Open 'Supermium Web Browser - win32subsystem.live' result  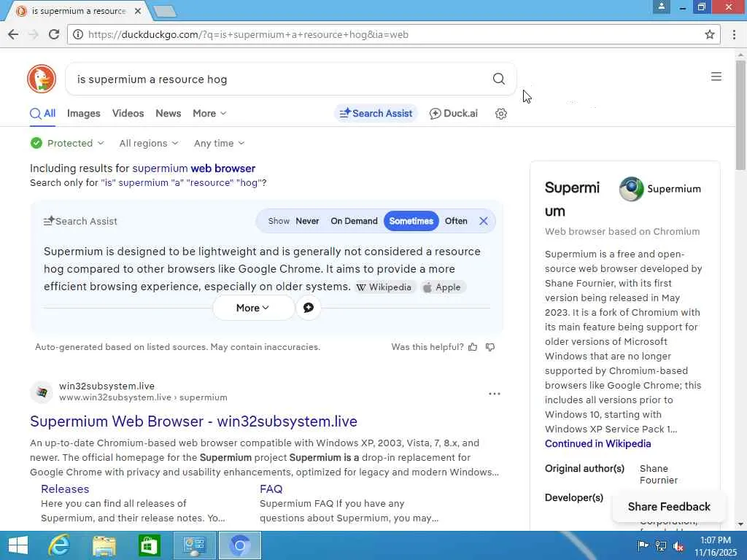(193, 421)
